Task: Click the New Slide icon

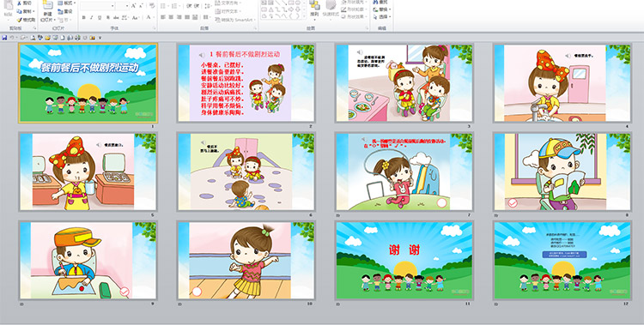Action: pyautogui.click(x=47, y=6)
